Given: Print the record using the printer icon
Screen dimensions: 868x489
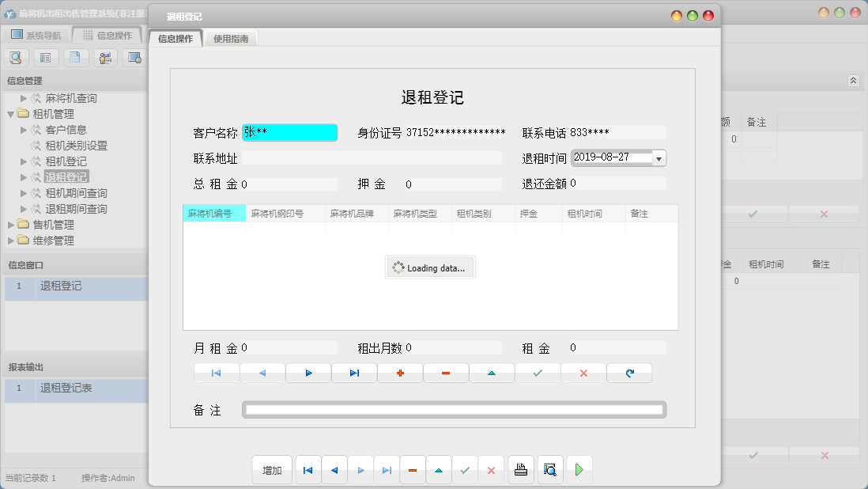Looking at the screenshot, I should [x=521, y=469].
